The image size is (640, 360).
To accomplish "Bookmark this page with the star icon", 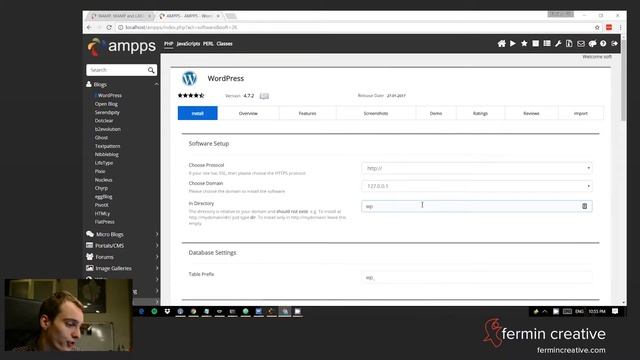I will [597, 27].
